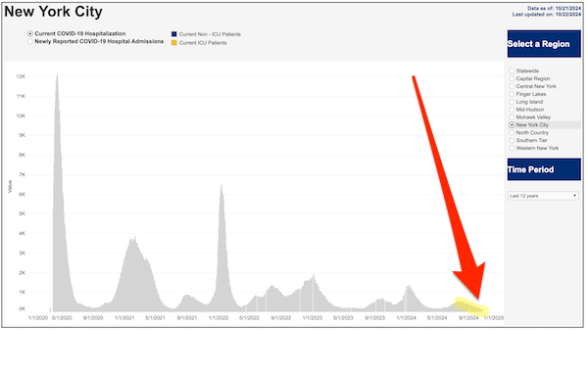This screenshot has width=588, height=372.
Task: Click the New York City chart title
Action: click(53, 12)
